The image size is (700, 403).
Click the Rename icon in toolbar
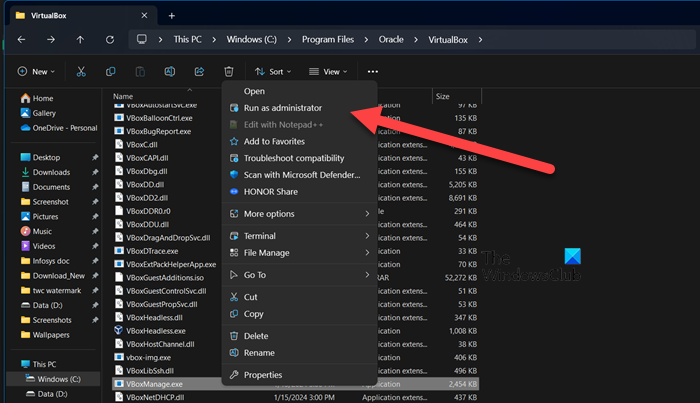(170, 72)
